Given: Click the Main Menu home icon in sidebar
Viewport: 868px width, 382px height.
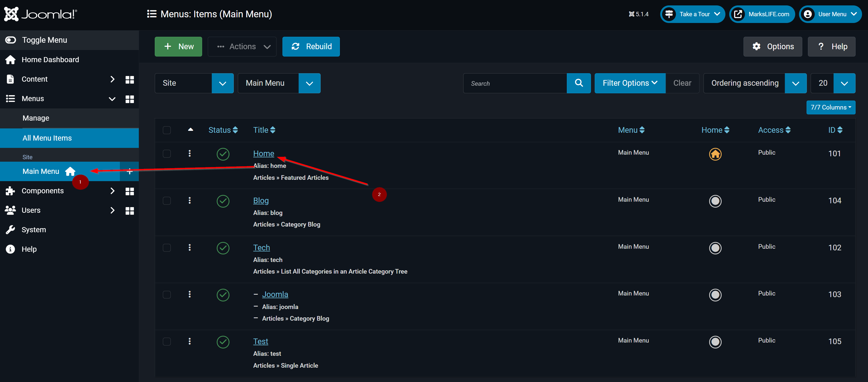Looking at the screenshot, I should pyautogui.click(x=70, y=171).
